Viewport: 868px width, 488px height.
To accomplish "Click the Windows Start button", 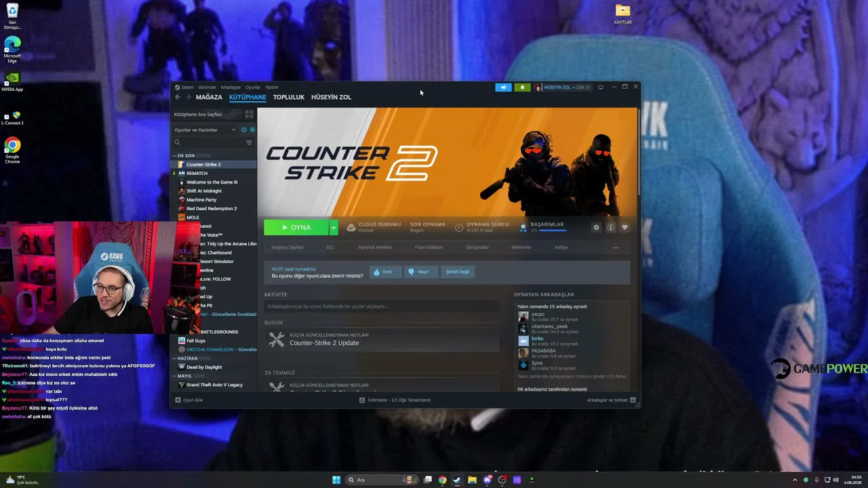I will [x=336, y=480].
